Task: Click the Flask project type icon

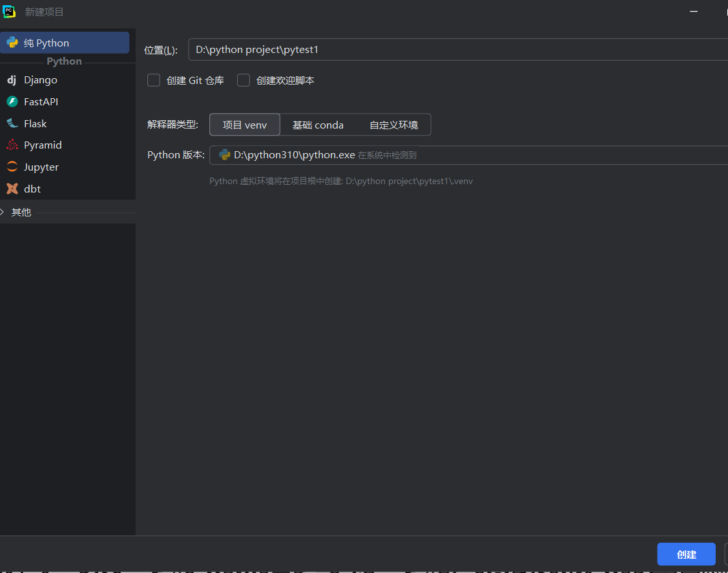Action: 12,123
